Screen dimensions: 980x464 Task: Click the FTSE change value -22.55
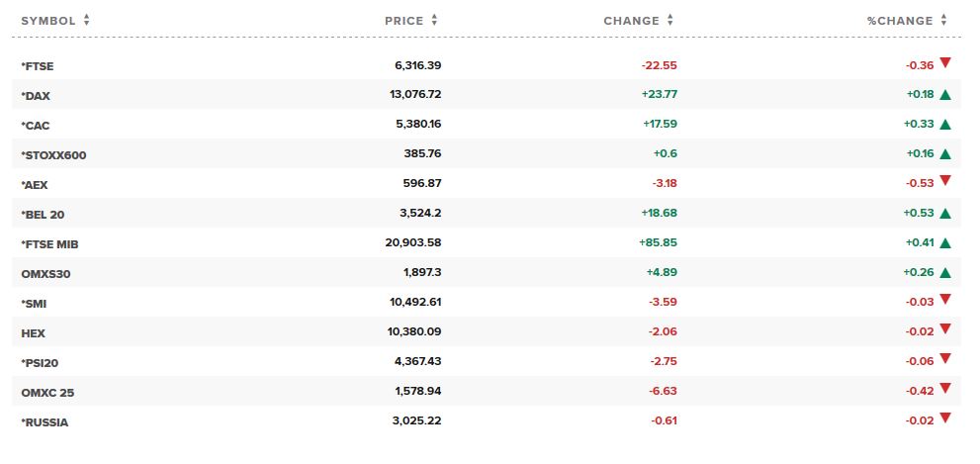pyautogui.click(x=660, y=65)
